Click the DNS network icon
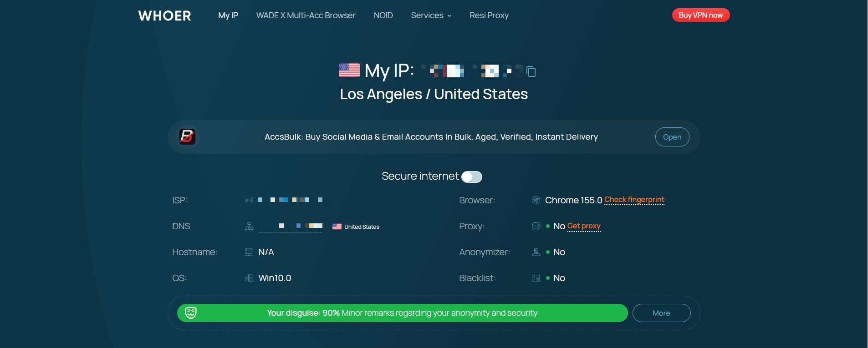 pos(249,226)
